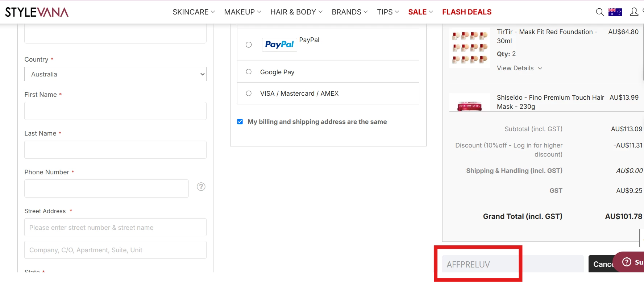Focus the Last Name field
Image resolution: width=644 pixels, height=282 pixels.
[115, 150]
